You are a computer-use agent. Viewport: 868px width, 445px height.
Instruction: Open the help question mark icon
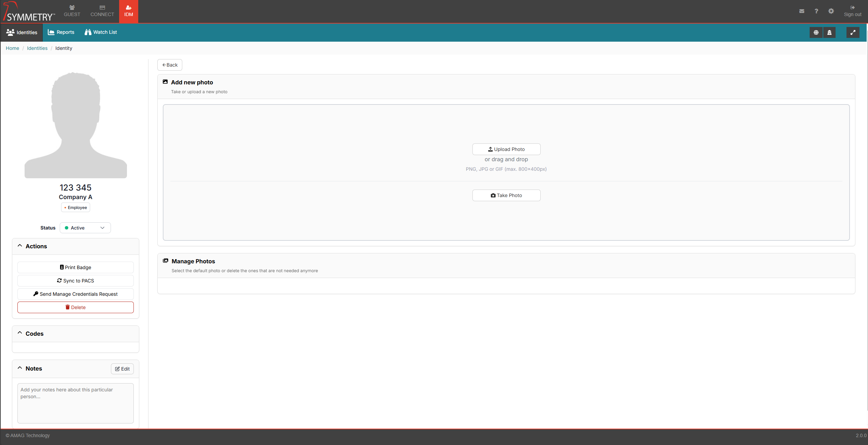point(816,11)
